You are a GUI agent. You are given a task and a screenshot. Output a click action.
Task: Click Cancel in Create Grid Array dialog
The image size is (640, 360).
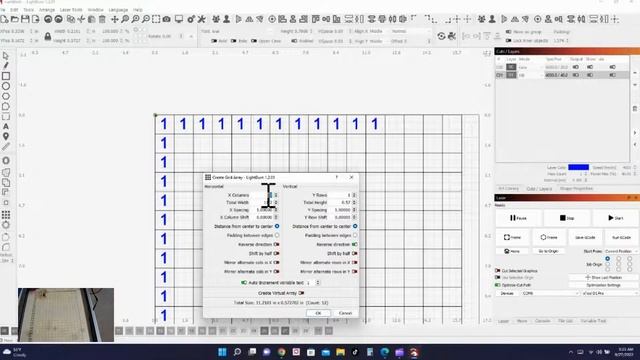pos(345,313)
